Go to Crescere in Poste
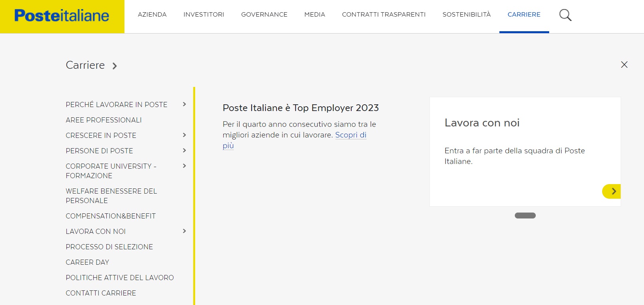This screenshot has width=644, height=305. (x=101, y=136)
